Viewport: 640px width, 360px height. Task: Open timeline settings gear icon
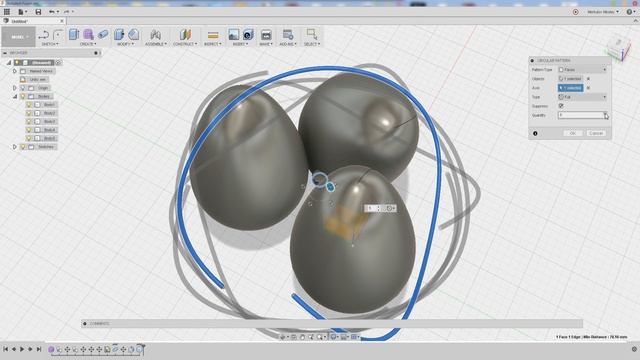pyautogui.click(x=634, y=349)
